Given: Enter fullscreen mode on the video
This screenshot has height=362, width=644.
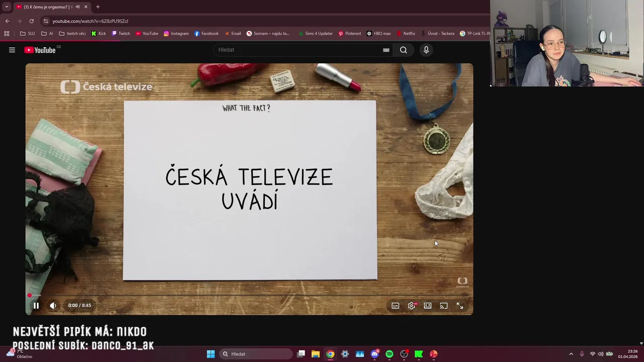Looking at the screenshot, I should click(x=460, y=306).
